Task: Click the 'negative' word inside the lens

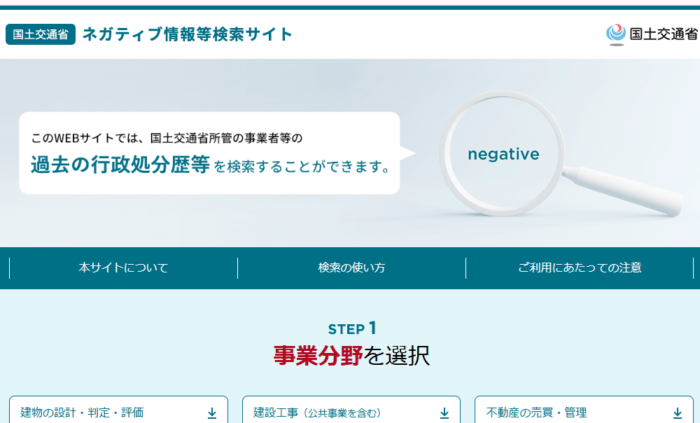Action: (503, 154)
